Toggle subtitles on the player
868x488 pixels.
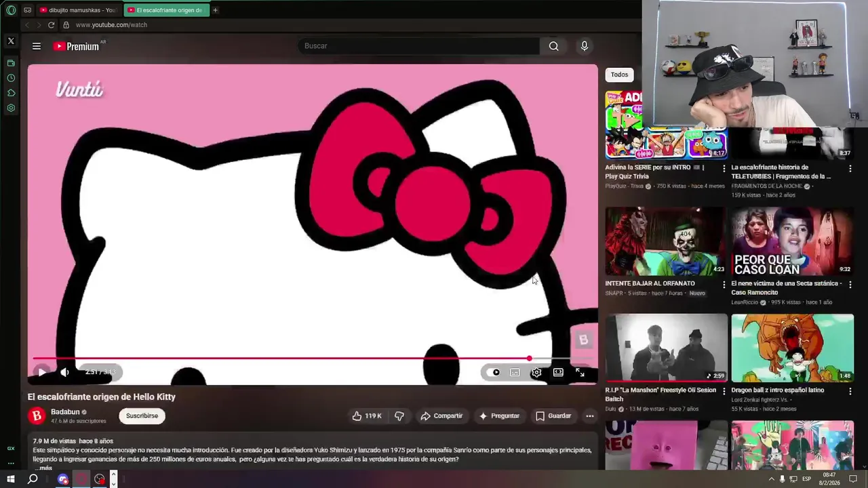[515, 372]
